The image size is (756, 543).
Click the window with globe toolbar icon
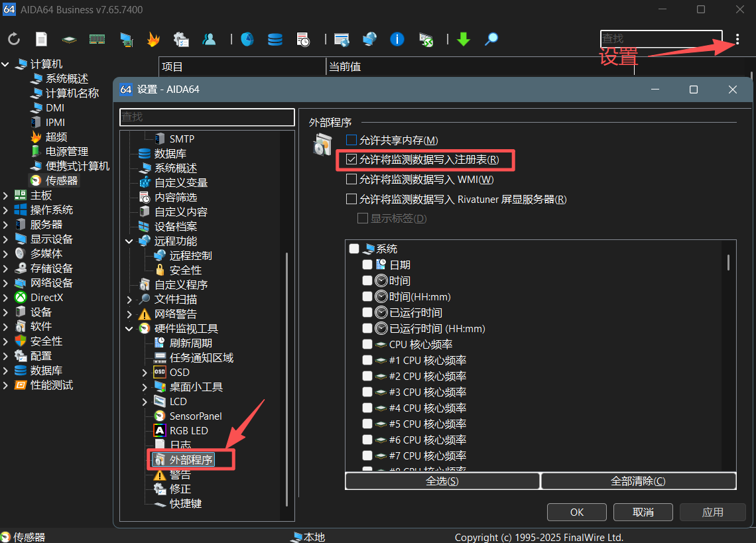[342, 40]
